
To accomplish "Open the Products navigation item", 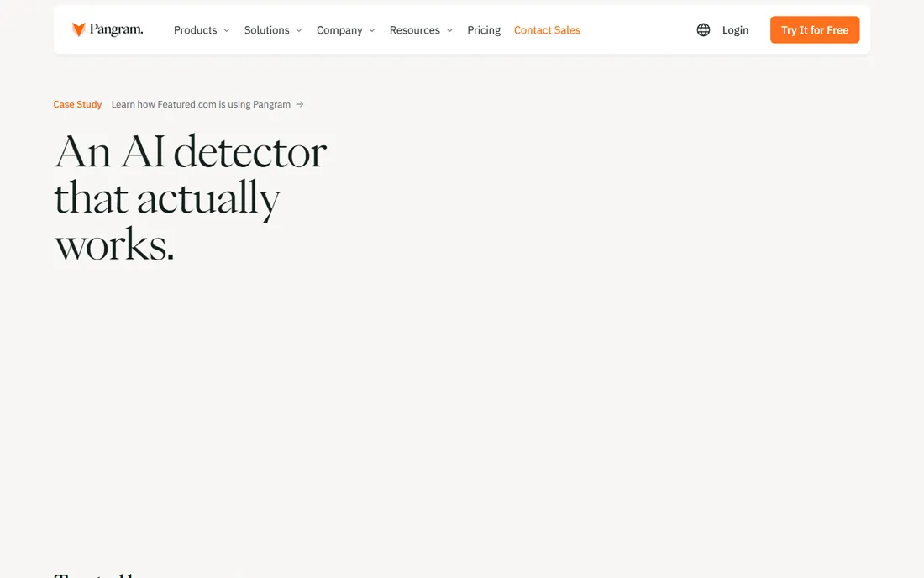I will (x=195, y=30).
